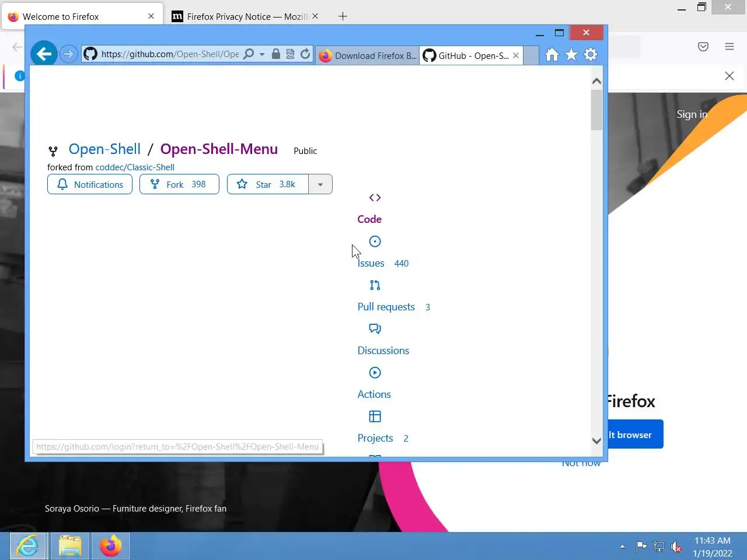The height and width of the screenshot is (560, 747).
Task: Open the Projects 2 tab
Action: coord(383,438)
